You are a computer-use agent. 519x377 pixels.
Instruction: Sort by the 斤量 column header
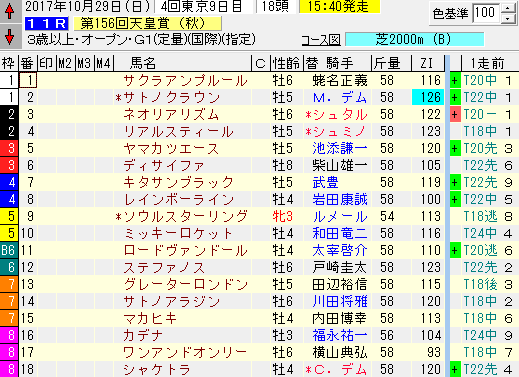(388, 63)
